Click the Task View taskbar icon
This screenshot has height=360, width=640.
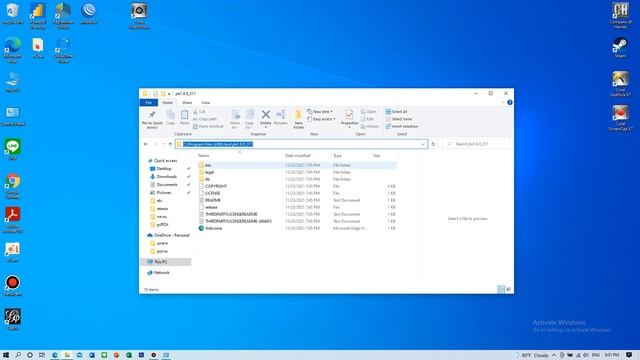click(x=42, y=355)
